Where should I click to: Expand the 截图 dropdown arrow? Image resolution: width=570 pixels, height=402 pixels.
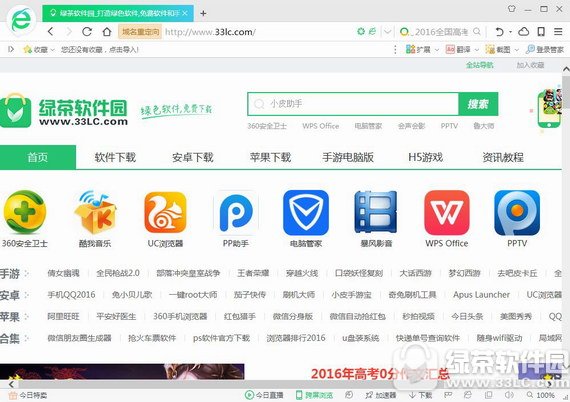coord(517,49)
